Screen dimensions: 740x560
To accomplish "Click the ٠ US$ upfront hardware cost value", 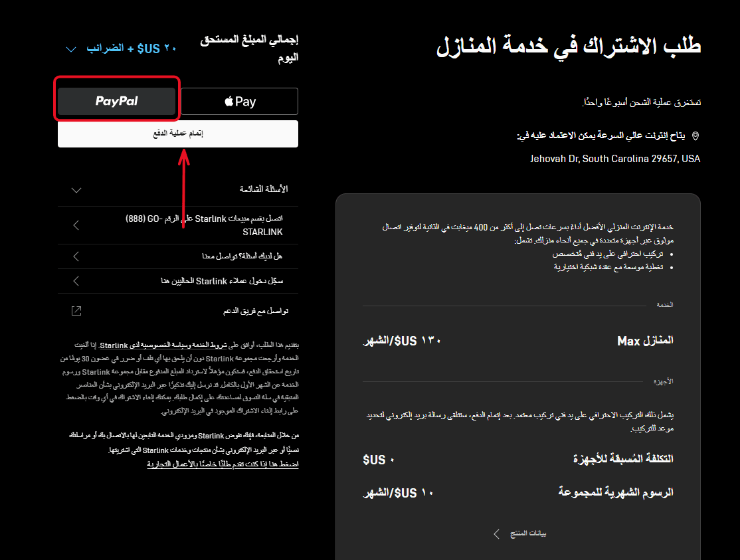I will click(x=379, y=460).
